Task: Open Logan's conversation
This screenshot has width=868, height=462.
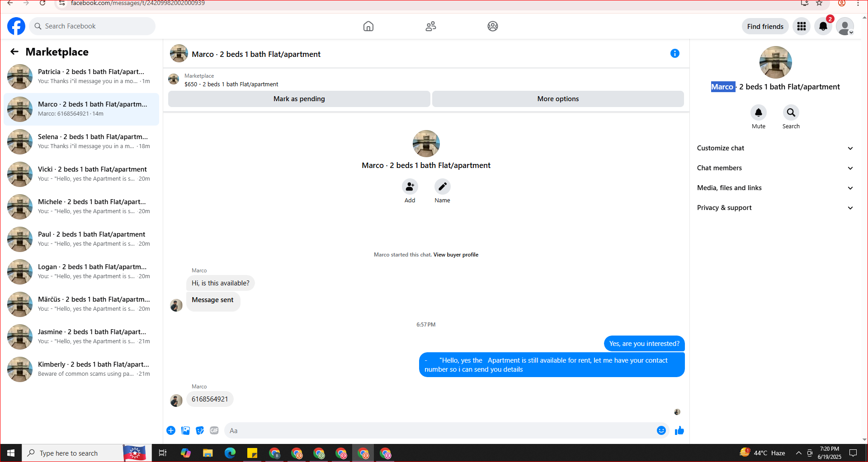Action: [x=81, y=272]
